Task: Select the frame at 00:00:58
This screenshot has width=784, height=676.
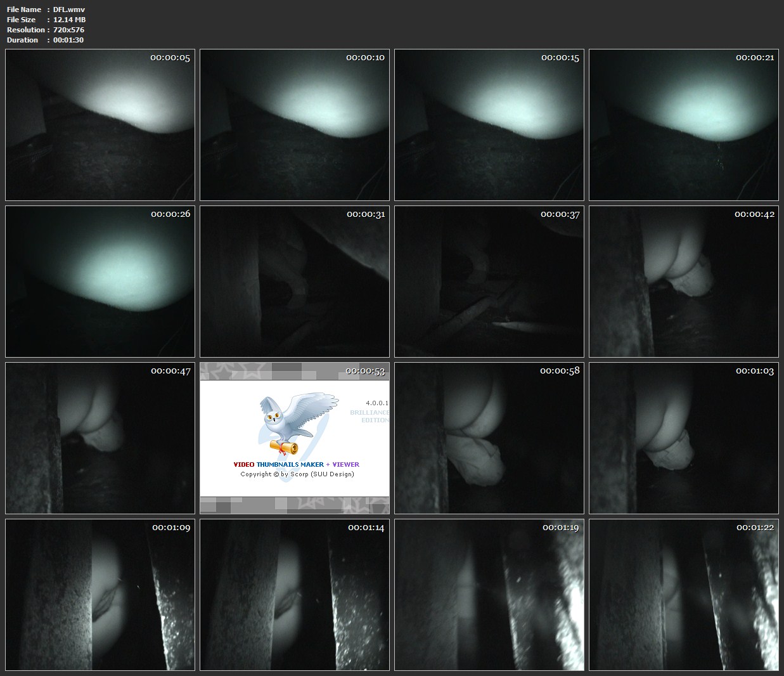Action: (489, 438)
